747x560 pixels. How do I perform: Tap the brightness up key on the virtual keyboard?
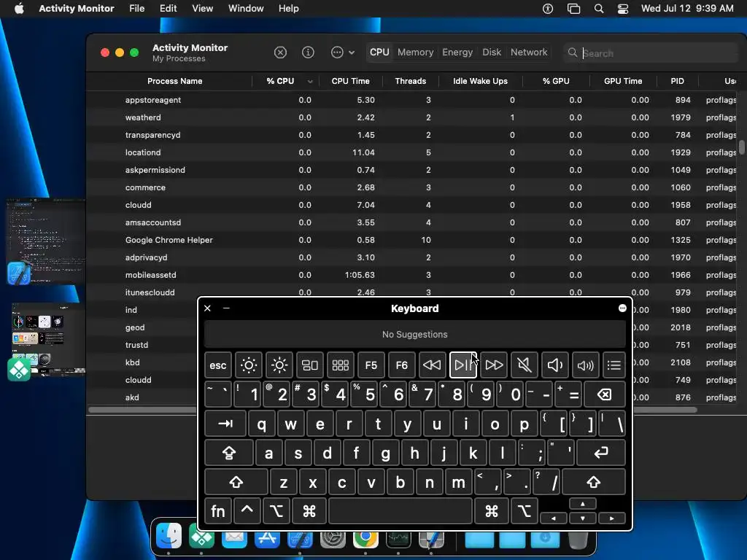[x=279, y=365]
